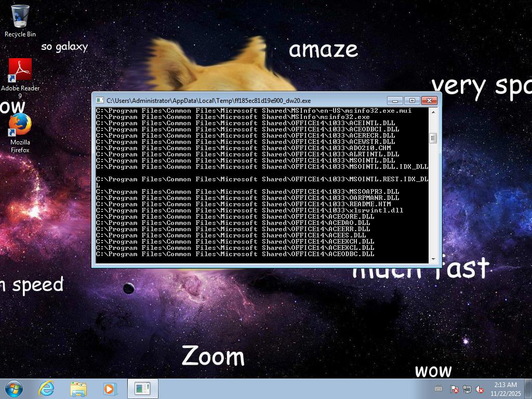
Task: Open the network status tray icon
Action: 467,389
